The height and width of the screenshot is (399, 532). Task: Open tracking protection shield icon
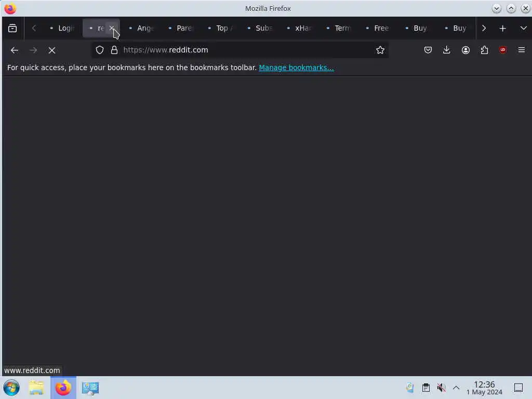[x=99, y=50]
